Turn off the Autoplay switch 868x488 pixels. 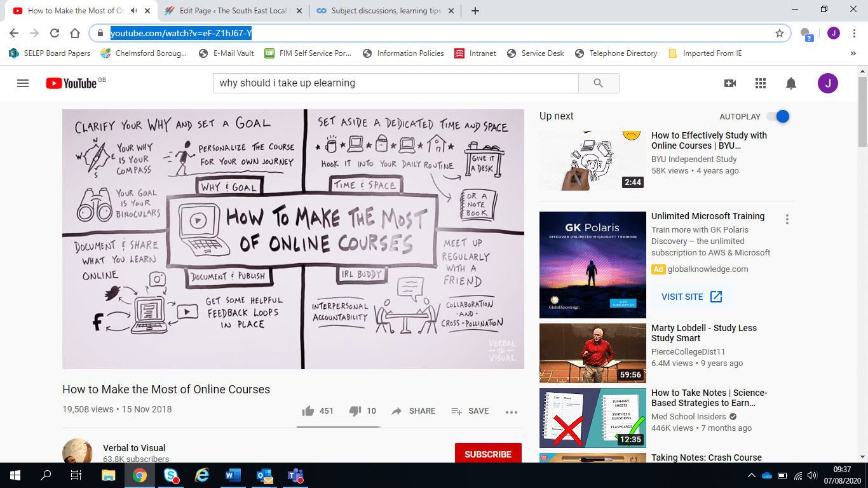[778, 116]
